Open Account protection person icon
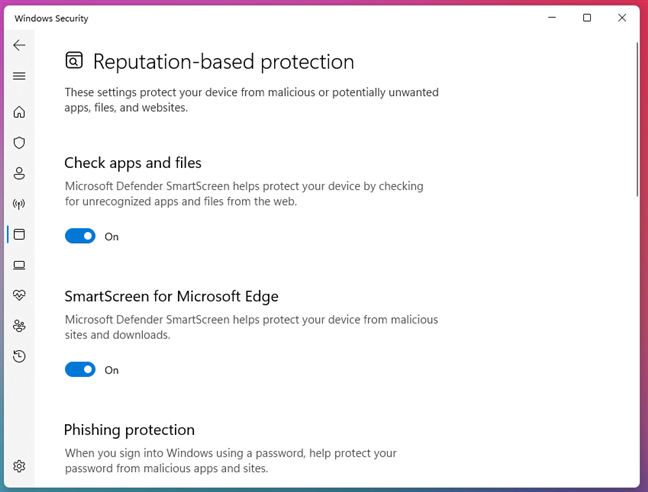This screenshot has height=492, width=648. click(x=19, y=173)
